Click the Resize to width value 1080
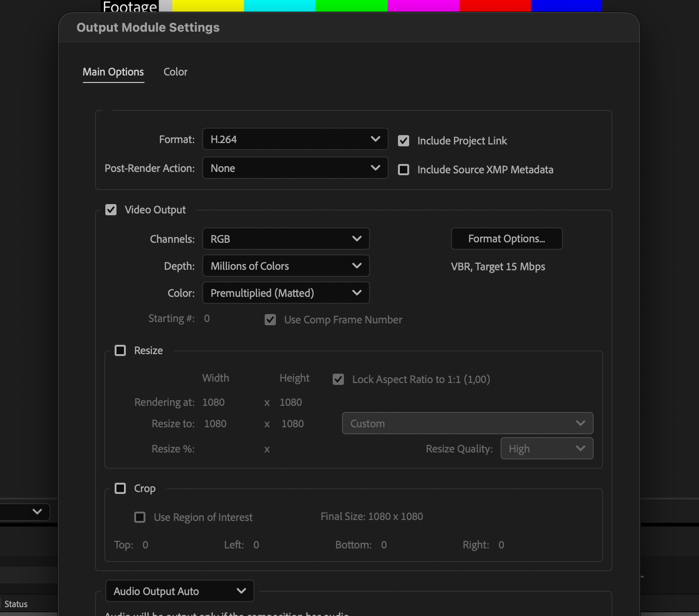This screenshot has width=699, height=616. click(x=215, y=424)
